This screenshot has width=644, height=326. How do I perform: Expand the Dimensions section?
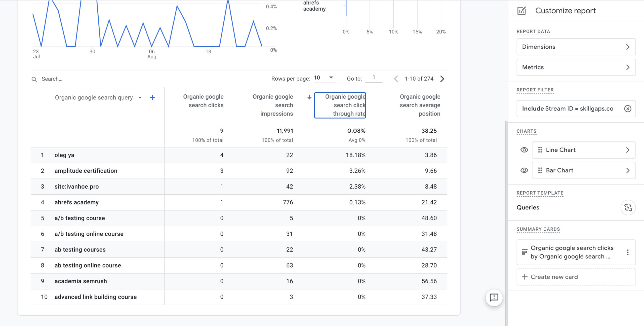[576, 47]
